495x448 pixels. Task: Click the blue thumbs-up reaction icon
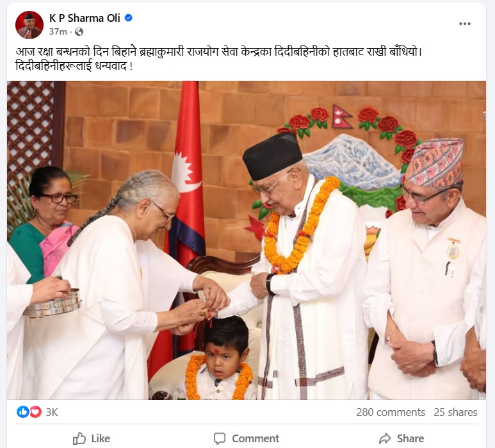(x=22, y=412)
